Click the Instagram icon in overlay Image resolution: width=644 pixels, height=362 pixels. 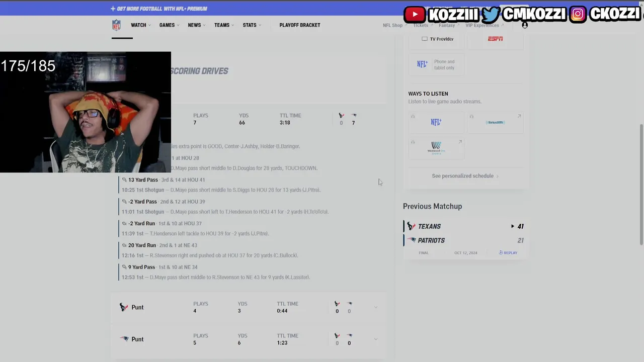[578, 14]
